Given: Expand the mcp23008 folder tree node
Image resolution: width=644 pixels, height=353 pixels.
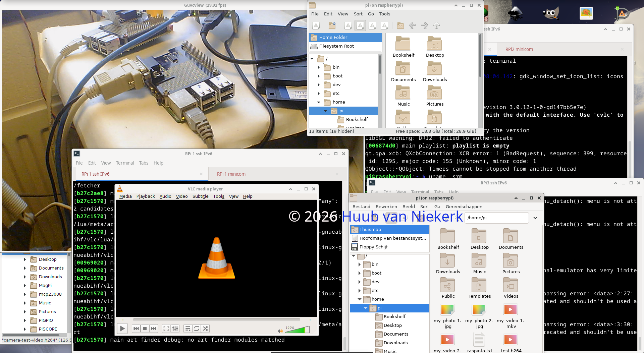Looking at the screenshot, I should pos(25,294).
